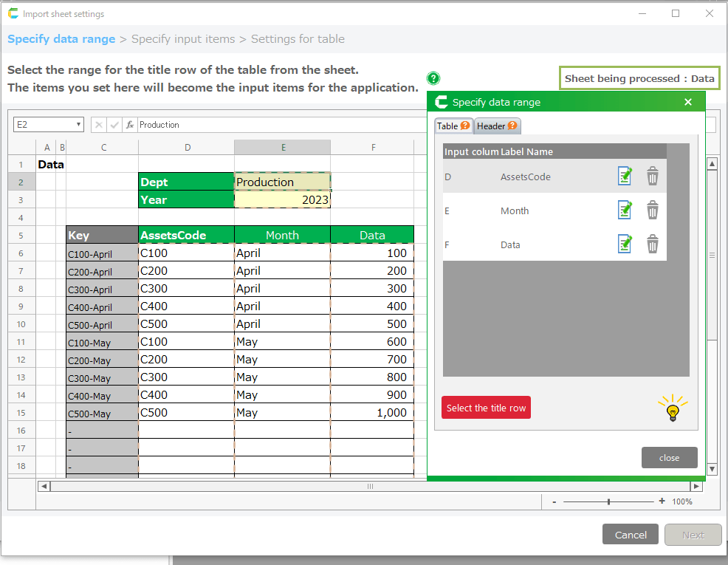Image resolution: width=728 pixels, height=565 pixels.
Task: Click the lightbulb hint icon
Action: tap(673, 408)
